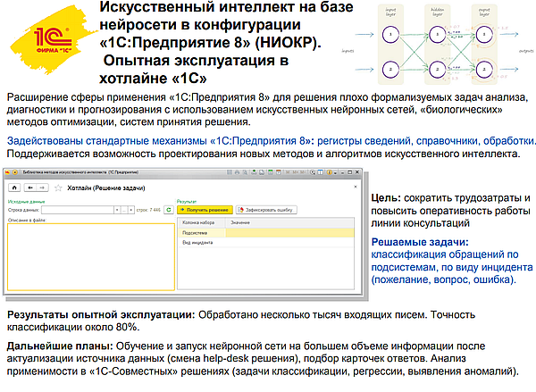Click the zoom scale icon in title toolbar
This screenshot has width=536, height=392.
313,172
